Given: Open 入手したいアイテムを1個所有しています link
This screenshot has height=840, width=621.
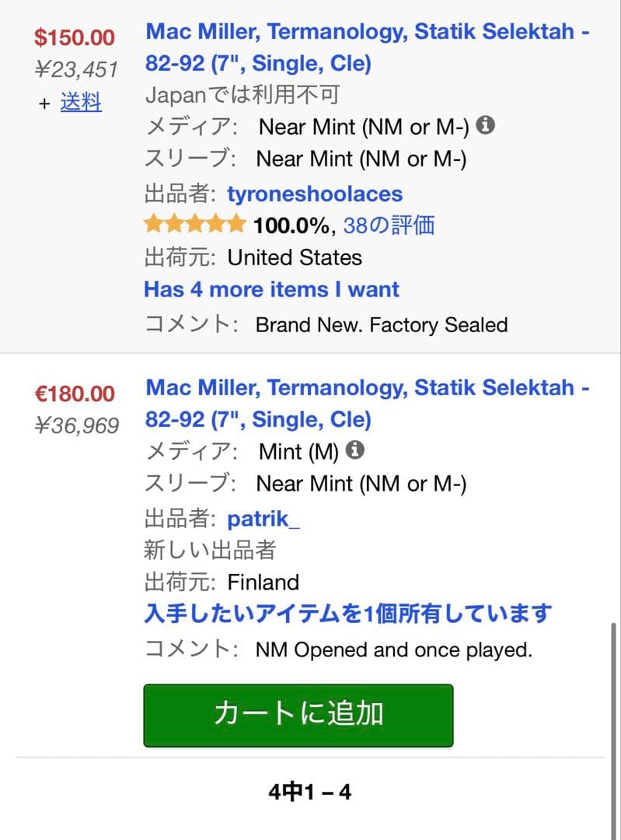Looking at the screenshot, I should tap(346, 614).
